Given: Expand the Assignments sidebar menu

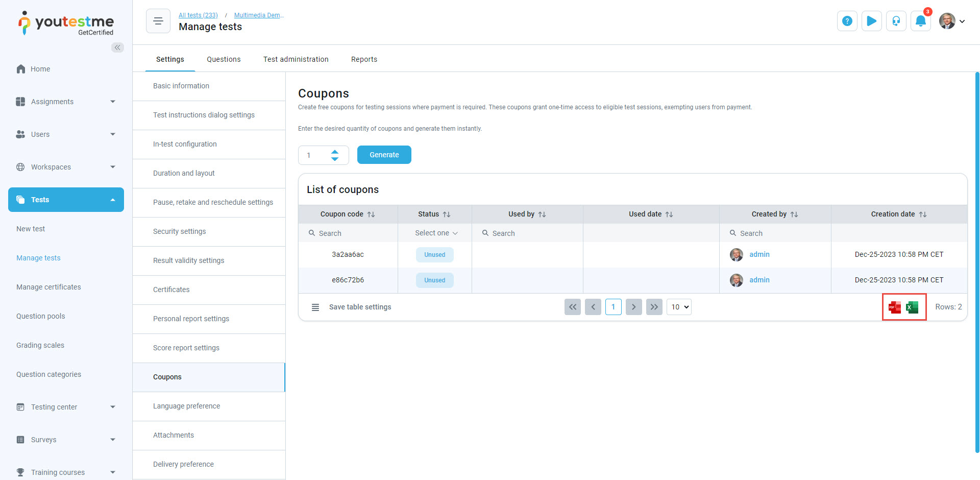Looking at the screenshot, I should pyautogui.click(x=113, y=102).
